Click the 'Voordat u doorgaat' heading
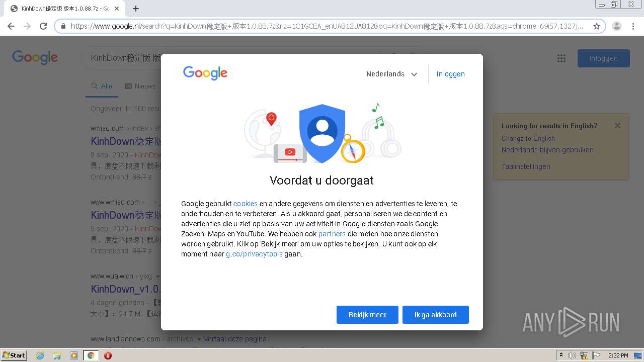The width and height of the screenshot is (644, 362). [x=321, y=180]
